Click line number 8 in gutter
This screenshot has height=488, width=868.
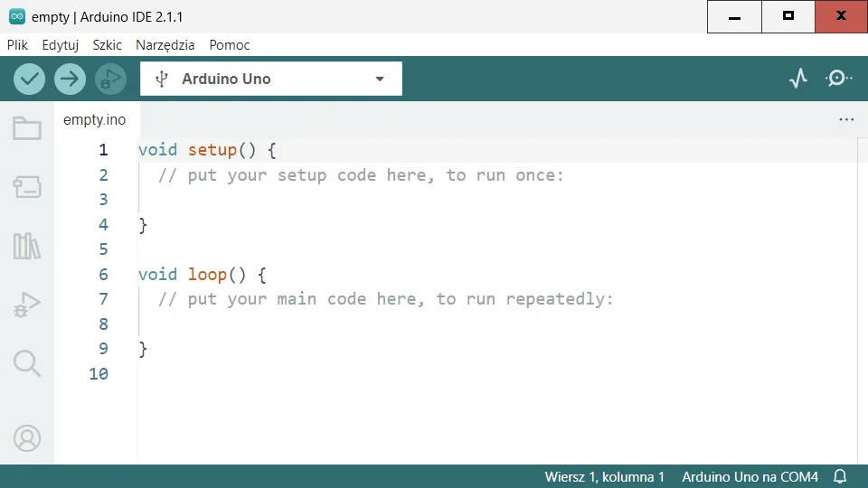click(x=103, y=324)
